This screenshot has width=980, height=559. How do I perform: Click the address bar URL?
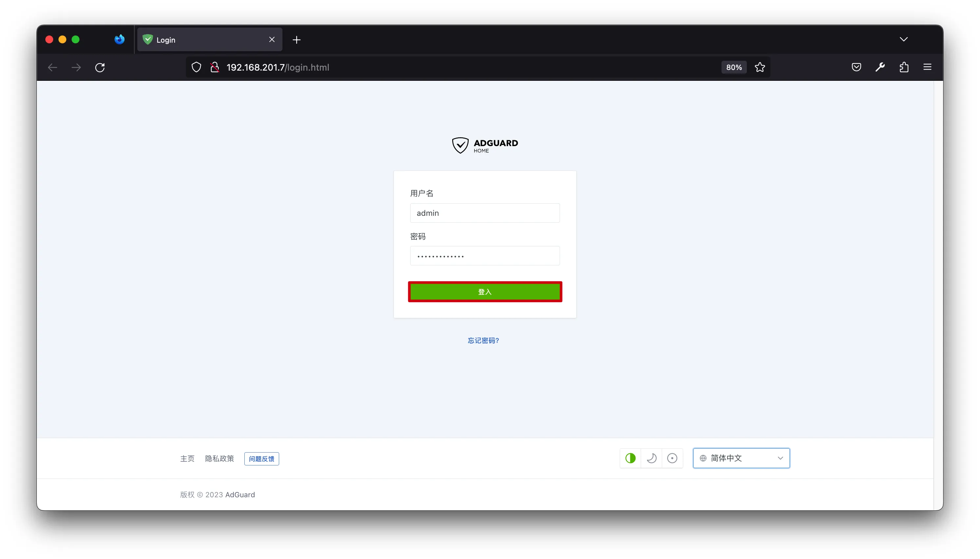278,68
